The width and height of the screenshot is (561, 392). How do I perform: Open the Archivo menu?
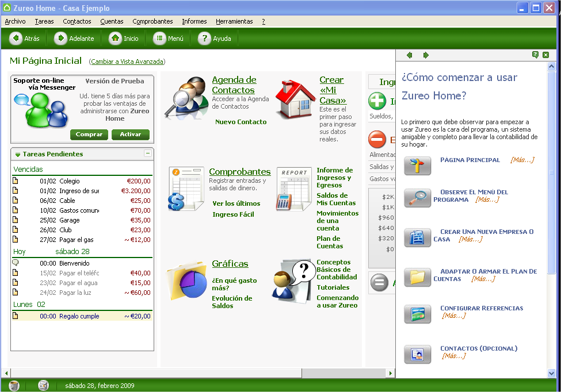15,21
